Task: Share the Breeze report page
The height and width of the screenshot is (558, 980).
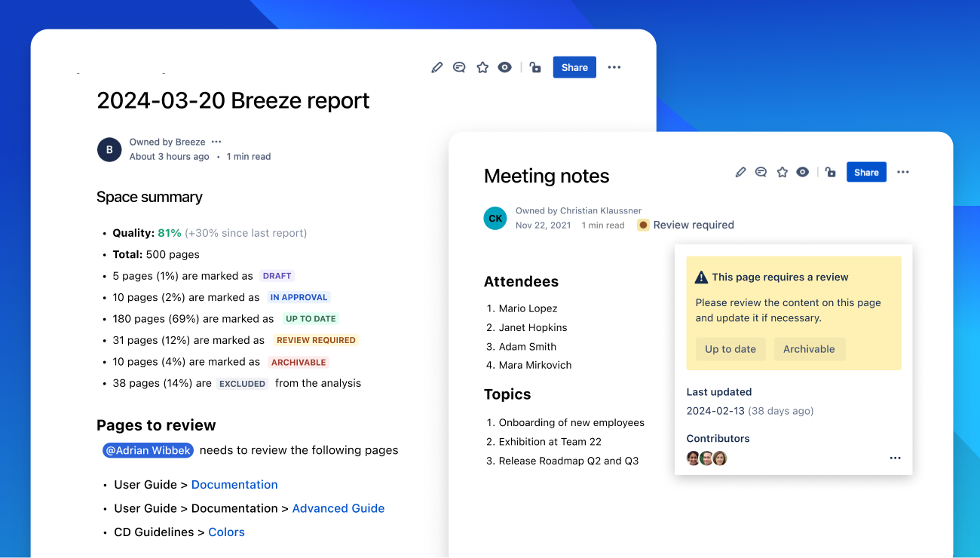Action: (x=574, y=67)
